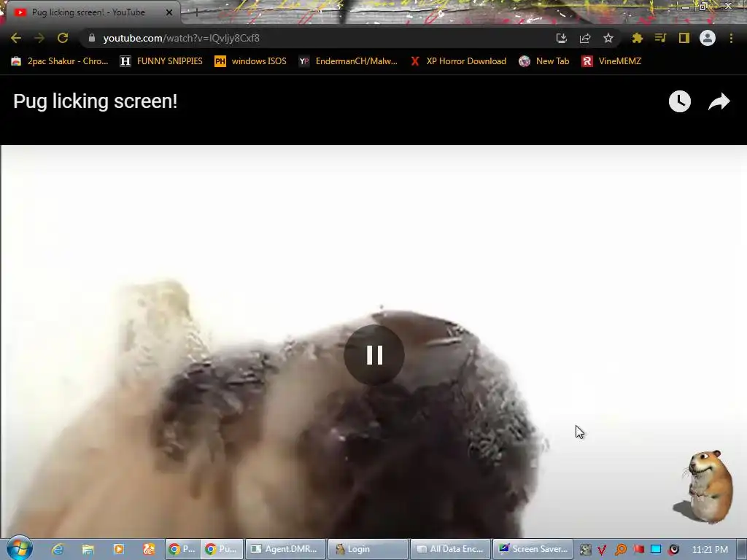Click the blue monitor tray icon
Screen dimensions: 747x560
click(656, 550)
